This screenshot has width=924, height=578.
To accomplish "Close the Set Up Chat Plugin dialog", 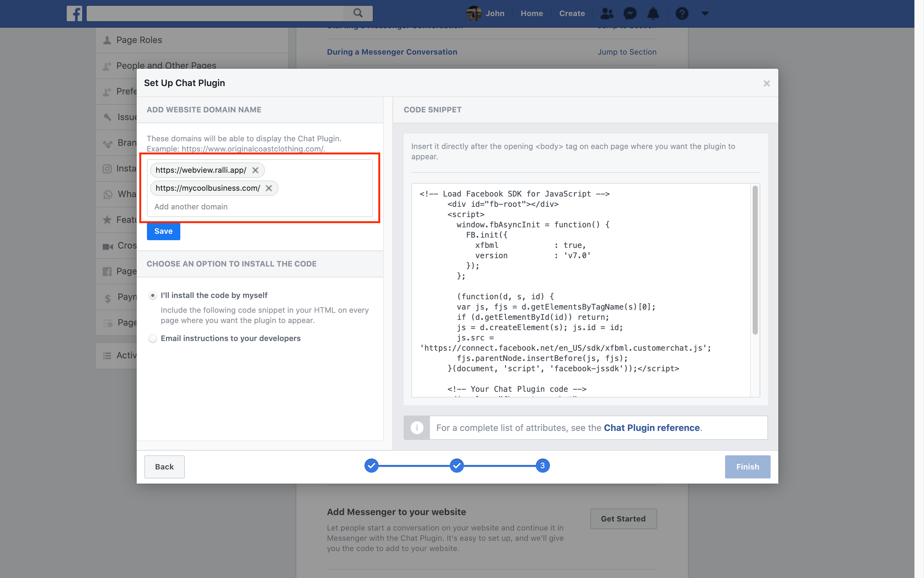I will click(766, 83).
